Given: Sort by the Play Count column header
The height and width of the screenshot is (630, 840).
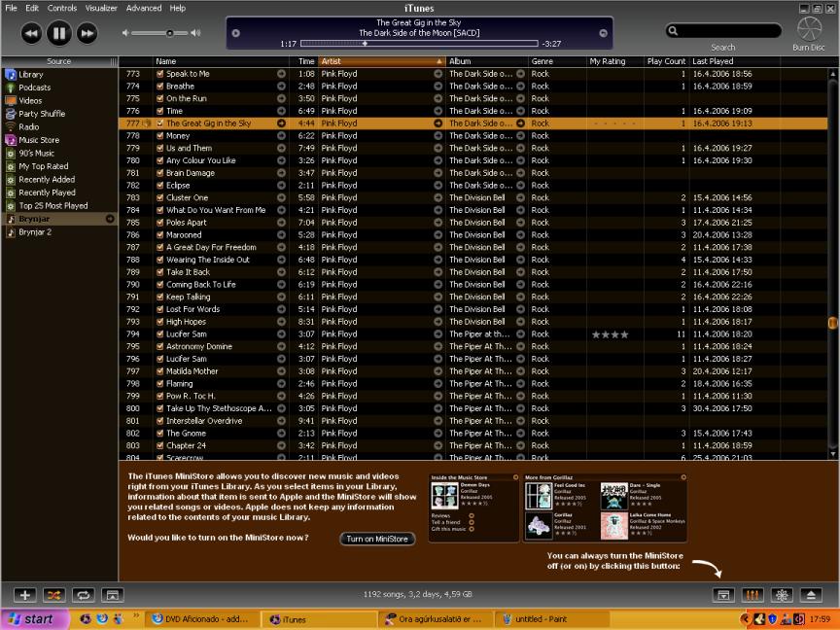Looking at the screenshot, I should click(666, 61).
